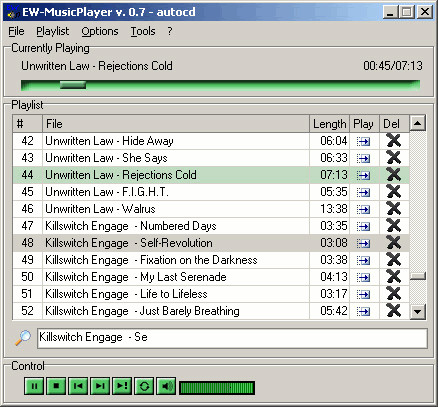
Task: Play track 45 F.I.G.H.T. via arrow icon
Action: coord(363,193)
